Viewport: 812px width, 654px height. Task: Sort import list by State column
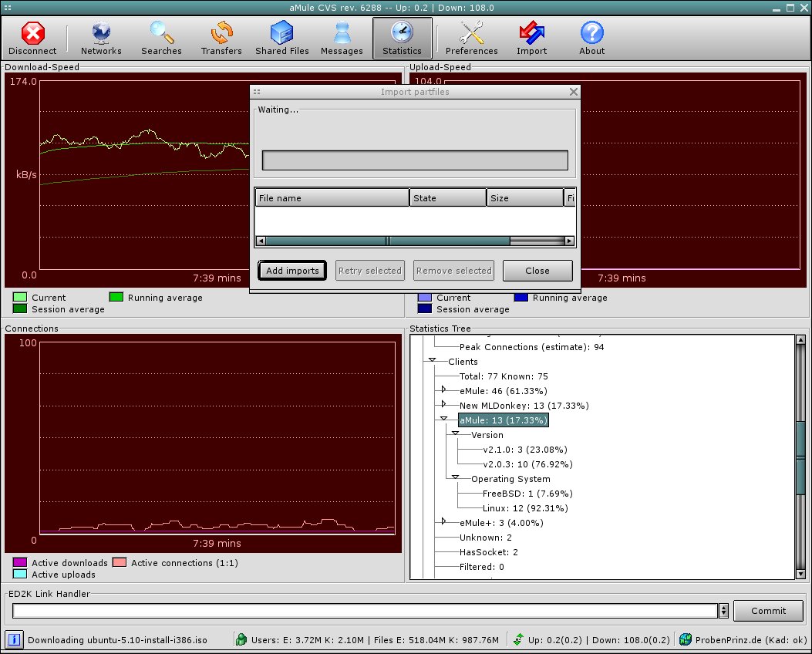(x=448, y=197)
